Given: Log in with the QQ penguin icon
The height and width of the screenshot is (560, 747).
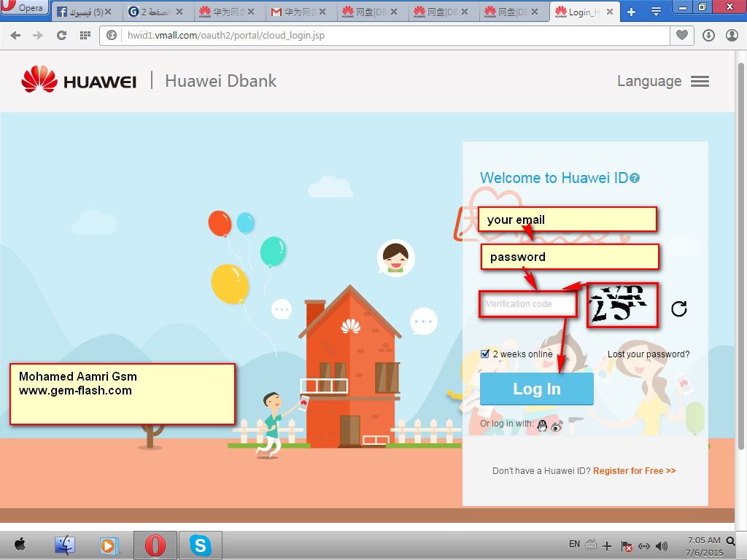Looking at the screenshot, I should click(x=542, y=425).
